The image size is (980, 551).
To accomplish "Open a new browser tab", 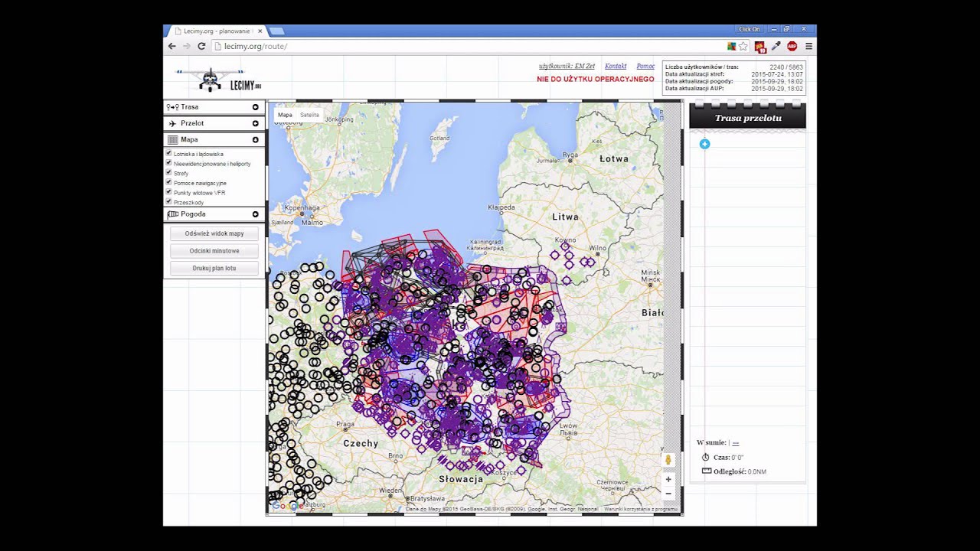I will pos(276,31).
